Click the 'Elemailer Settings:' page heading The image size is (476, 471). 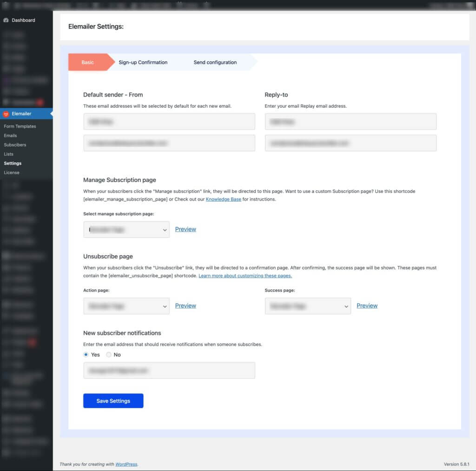pyautogui.click(x=96, y=26)
